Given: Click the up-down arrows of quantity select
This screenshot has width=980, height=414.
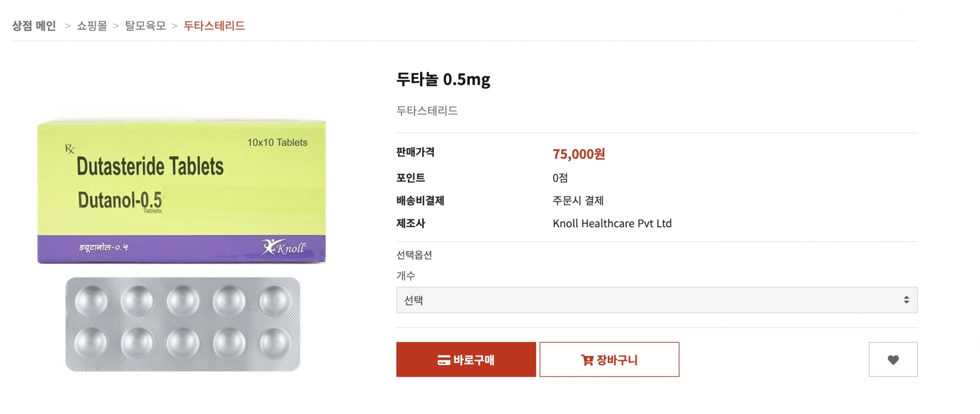Looking at the screenshot, I should click(906, 300).
